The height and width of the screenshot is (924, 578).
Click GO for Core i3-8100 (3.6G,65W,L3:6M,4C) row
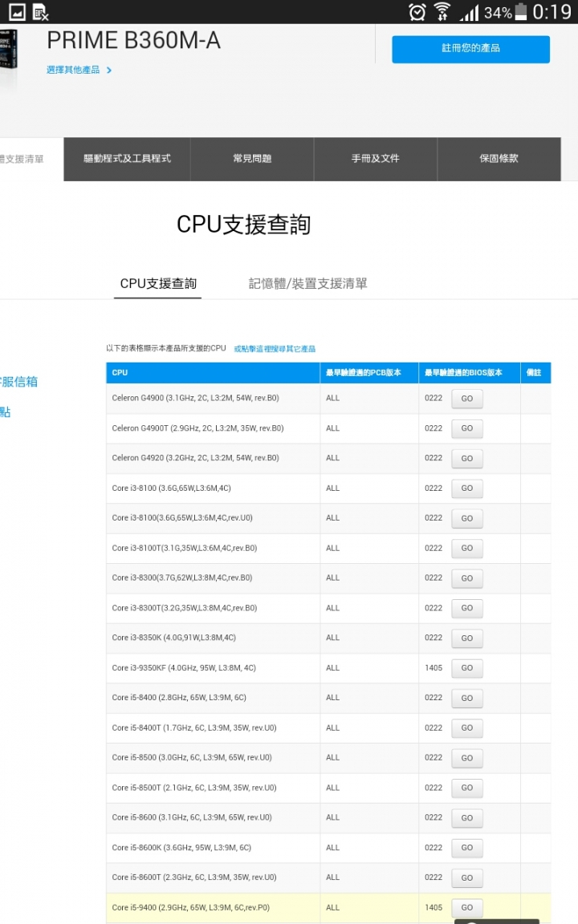point(467,488)
